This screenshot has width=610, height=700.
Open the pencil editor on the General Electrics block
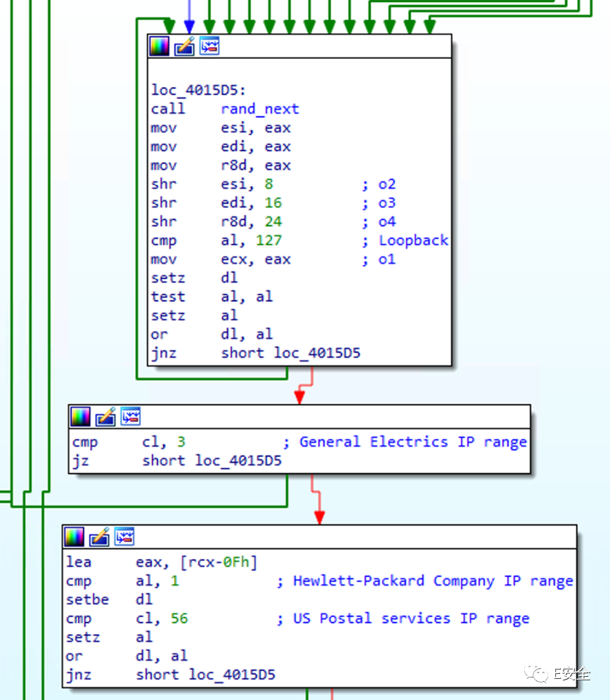(x=106, y=417)
